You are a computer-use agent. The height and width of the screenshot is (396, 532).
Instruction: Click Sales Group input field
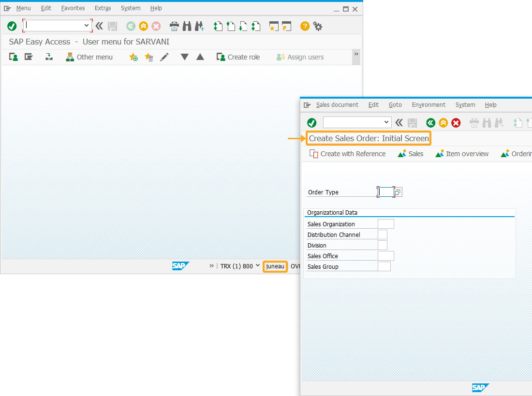pos(384,266)
